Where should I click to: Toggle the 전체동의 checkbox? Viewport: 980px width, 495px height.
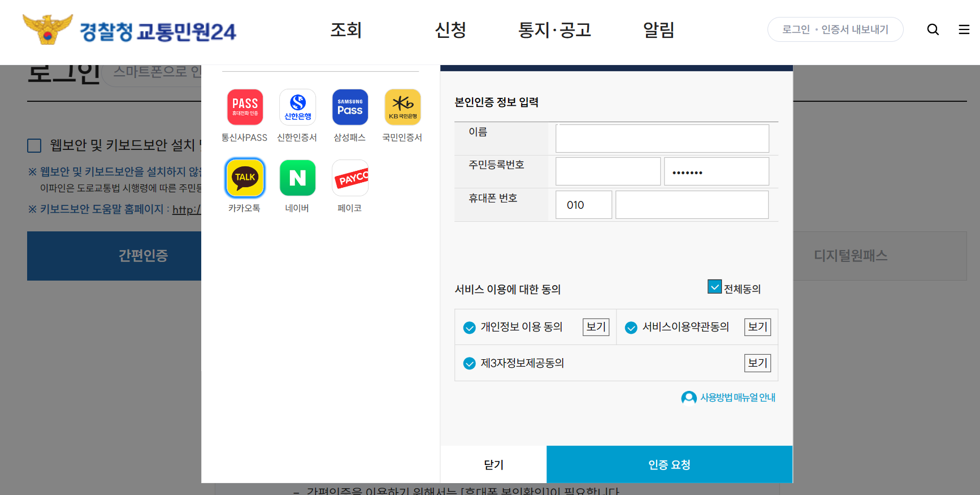(x=714, y=287)
